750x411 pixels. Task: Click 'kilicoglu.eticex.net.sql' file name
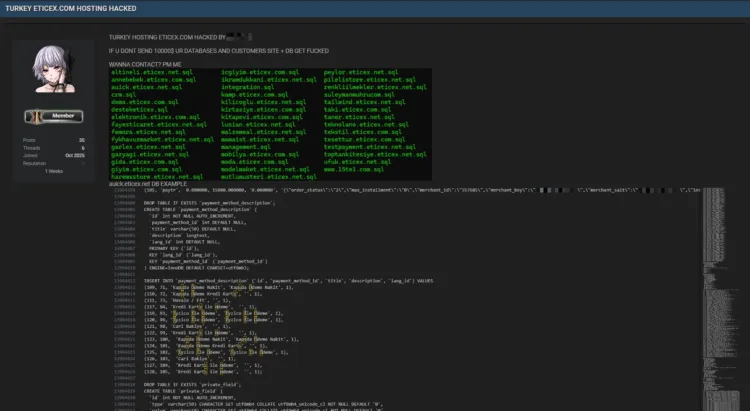[x=264, y=102]
